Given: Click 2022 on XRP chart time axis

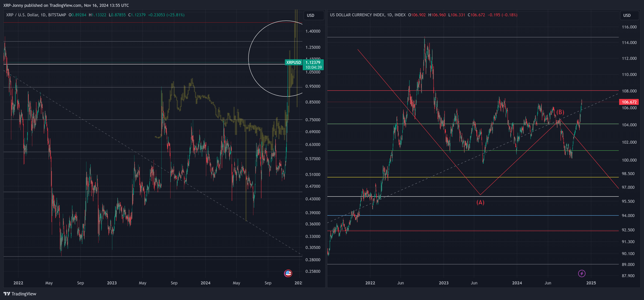Looking at the screenshot, I should 18,283.
